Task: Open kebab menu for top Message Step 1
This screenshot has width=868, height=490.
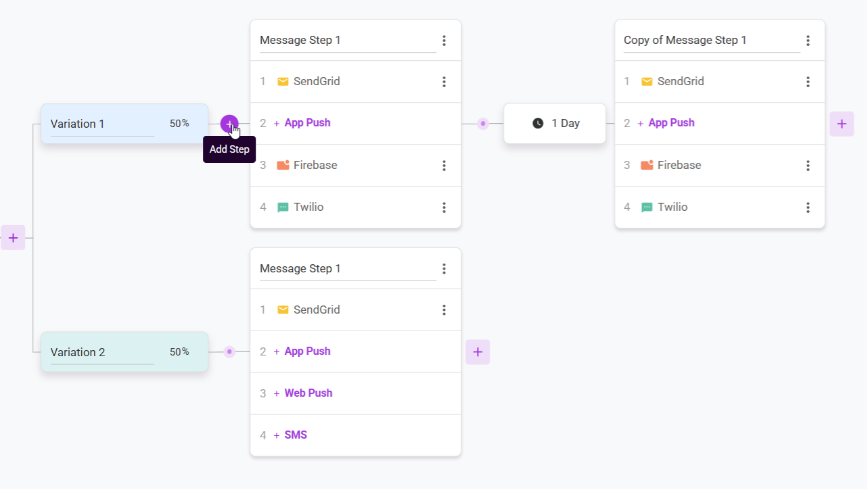Action: (444, 41)
